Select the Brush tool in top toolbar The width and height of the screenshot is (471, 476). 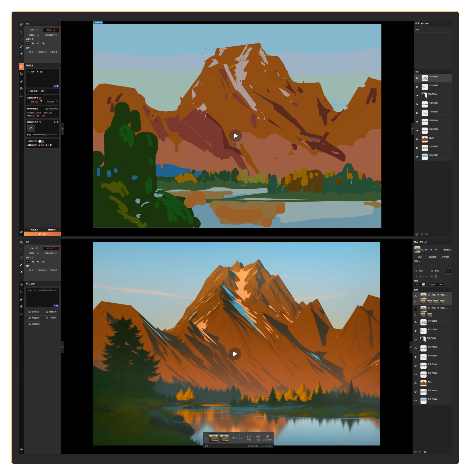pos(21,47)
